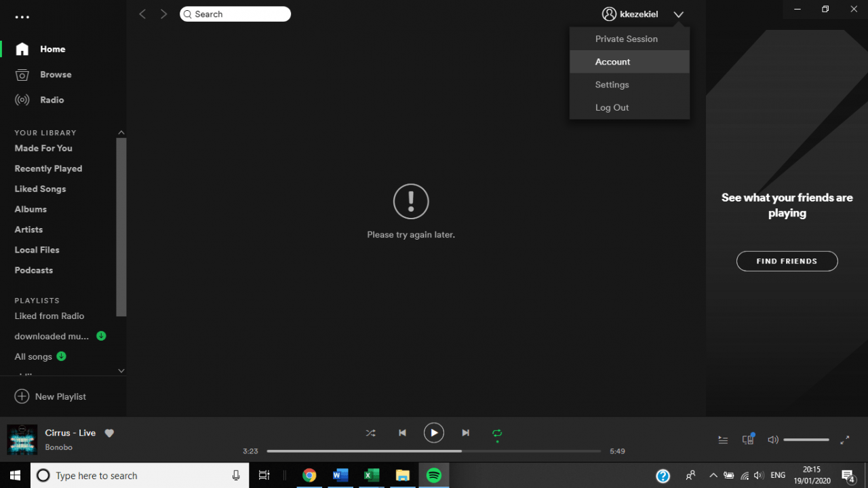The image size is (868, 488).
Task: Open Google Chrome from taskbar
Action: coord(309,475)
